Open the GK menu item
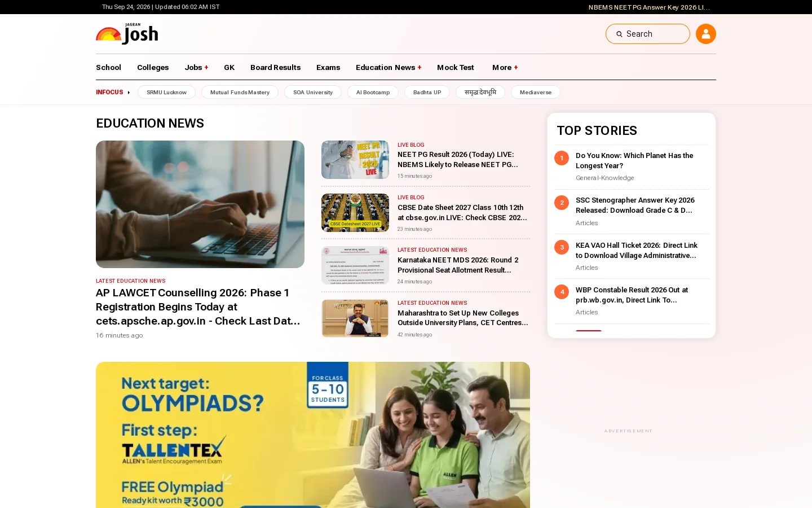Screen dimensions: 812x508 pyautogui.click(x=229, y=67)
